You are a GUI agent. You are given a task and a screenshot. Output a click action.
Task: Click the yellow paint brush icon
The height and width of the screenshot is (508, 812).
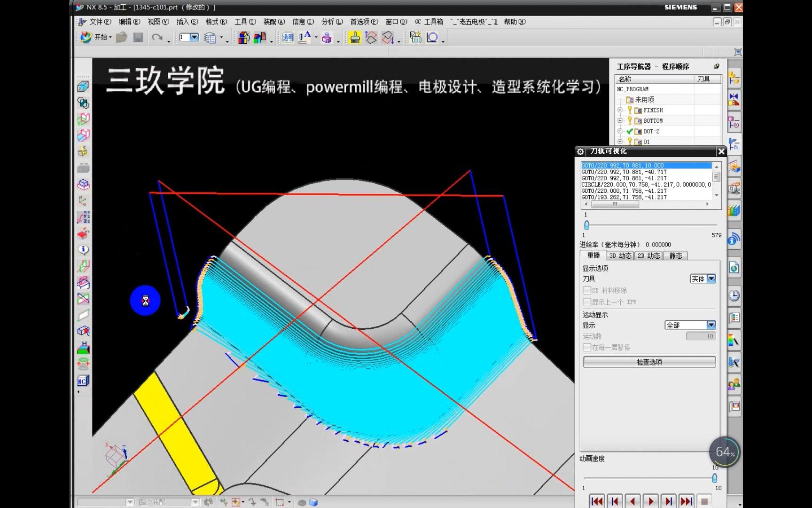point(355,38)
